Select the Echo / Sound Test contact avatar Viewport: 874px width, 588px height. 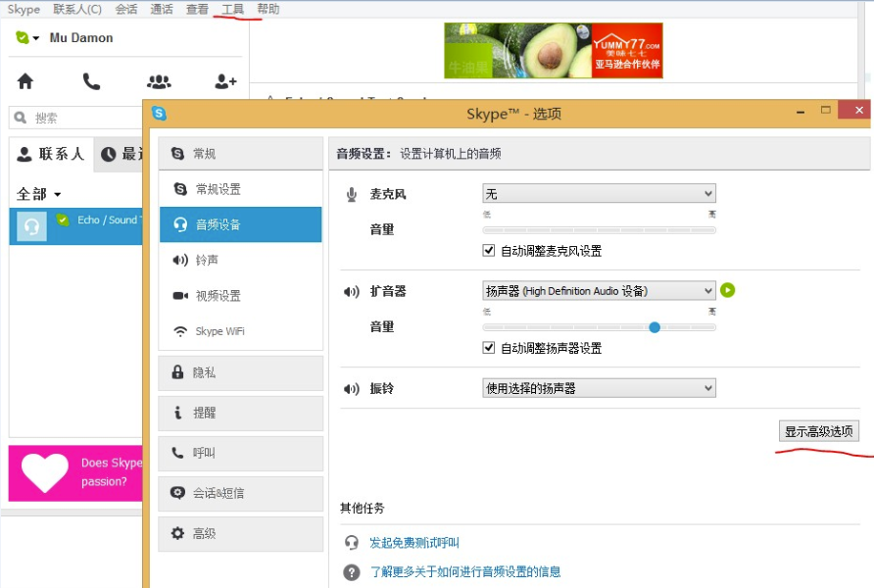[x=31, y=226]
